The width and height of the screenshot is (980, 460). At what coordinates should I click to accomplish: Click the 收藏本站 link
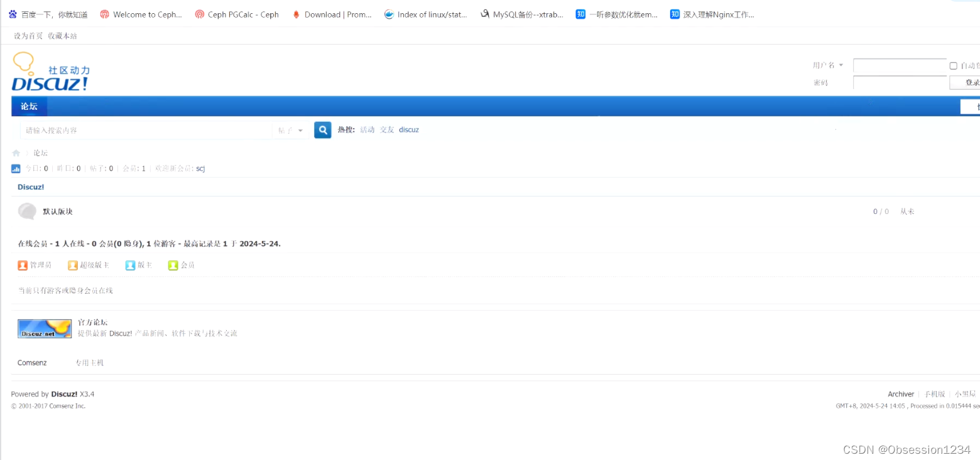click(62, 36)
